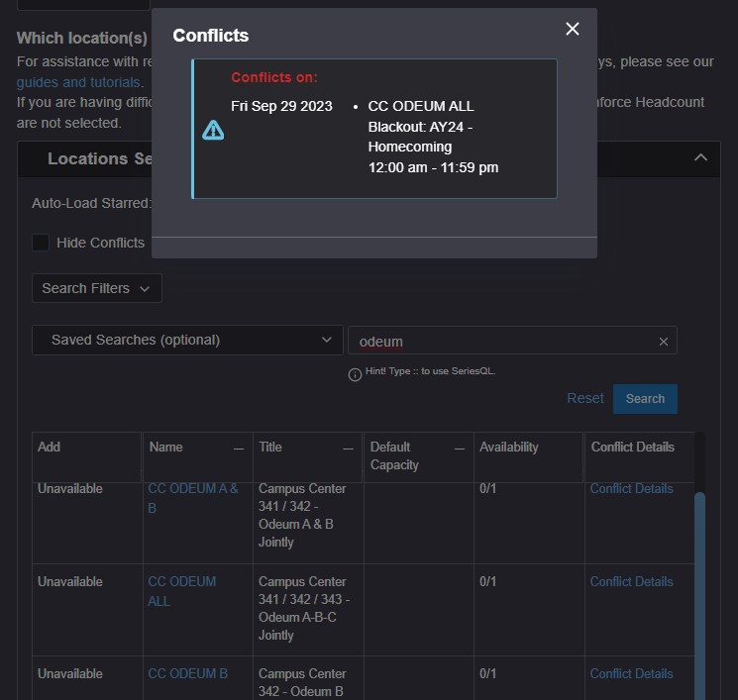Expand the Search Filters dropdown
Image resolution: width=738 pixels, height=700 pixels.
pyautogui.click(x=96, y=288)
